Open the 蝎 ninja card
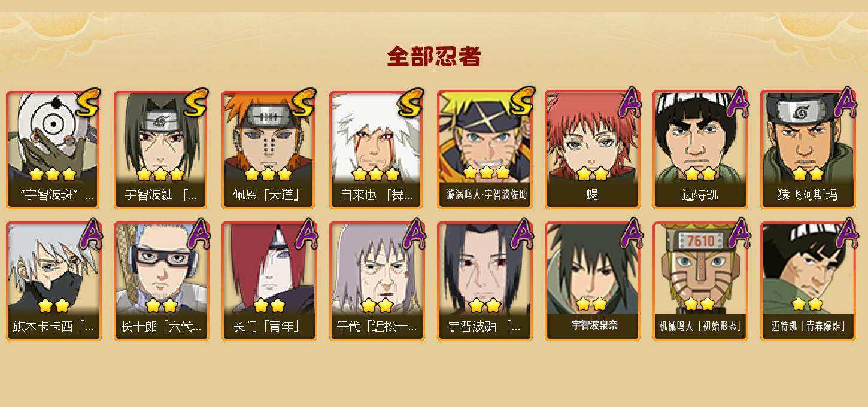The width and height of the screenshot is (868, 407). [x=592, y=150]
